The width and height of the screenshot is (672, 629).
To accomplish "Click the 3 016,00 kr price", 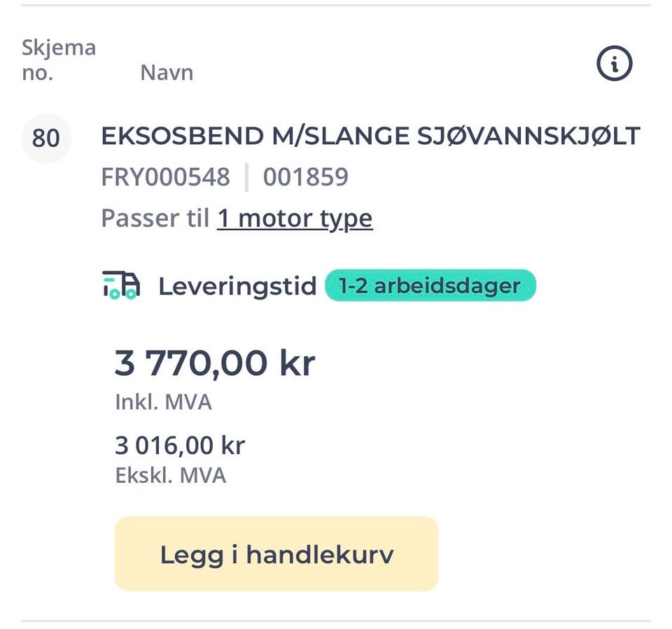I will [180, 446].
